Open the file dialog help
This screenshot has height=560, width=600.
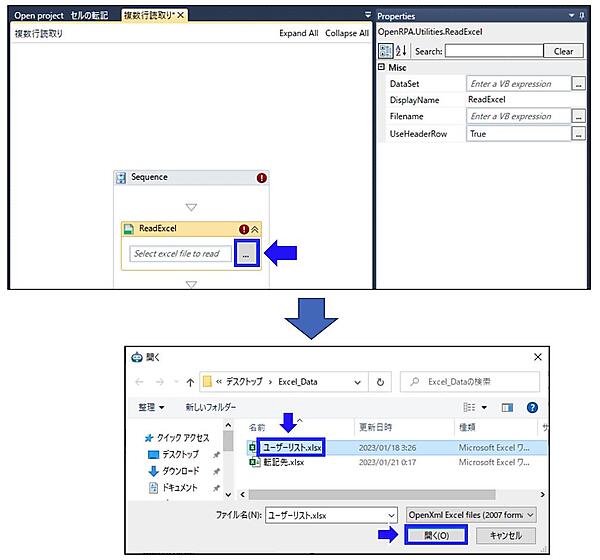point(532,407)
